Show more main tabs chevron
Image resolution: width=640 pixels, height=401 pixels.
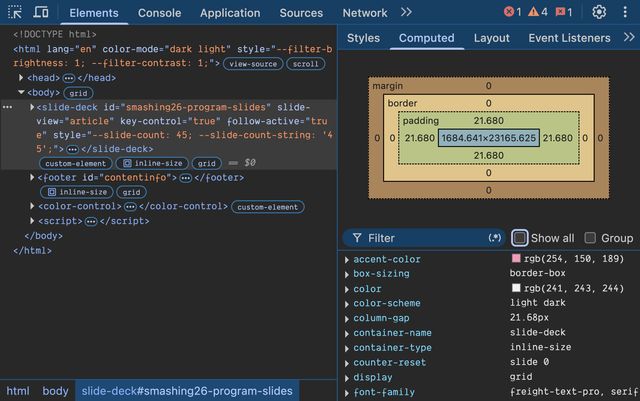point(406,12)
